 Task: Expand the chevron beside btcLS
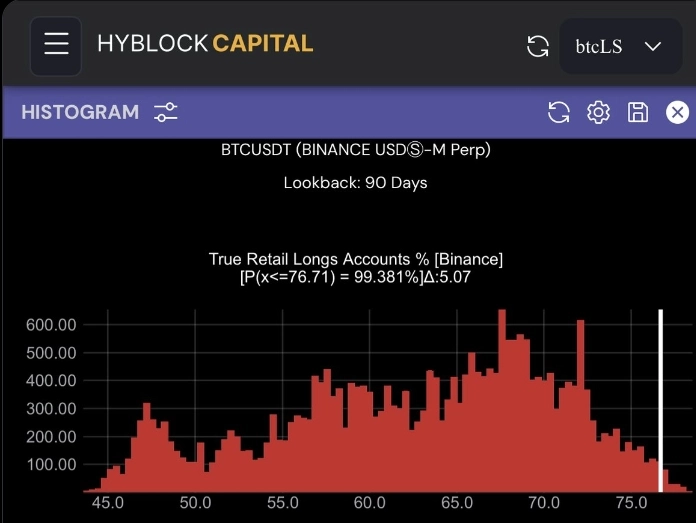click(x=654, y=46)
